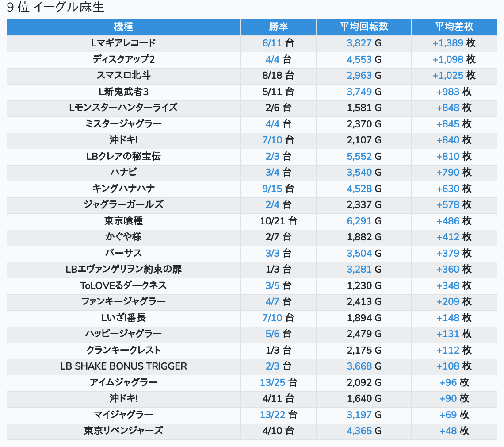
Task: Click the 勝率 column header
Action: (278, 27)
